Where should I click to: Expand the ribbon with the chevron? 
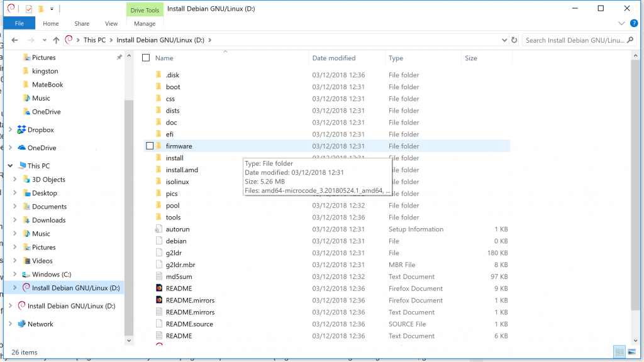tap(622, 23)
